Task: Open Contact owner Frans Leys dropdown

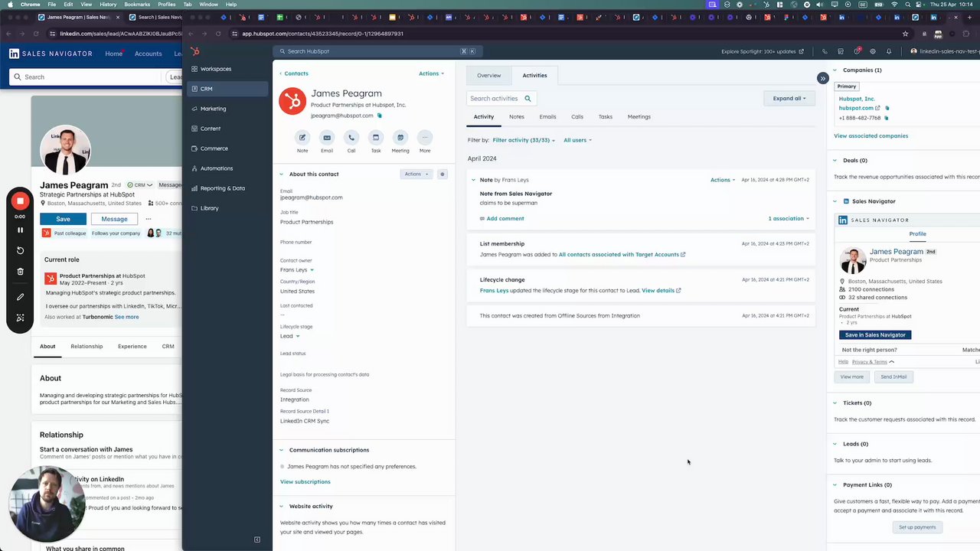Action: pyautogui.click(x=297, y=270)
